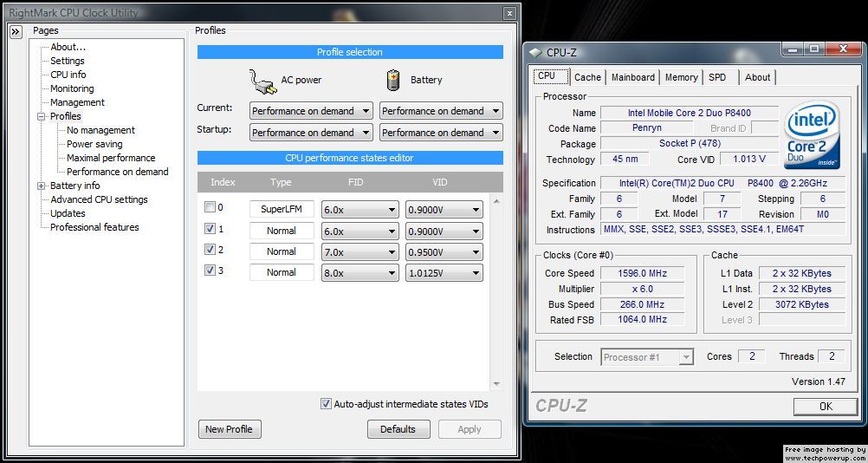Open the FID dropdown for index 0
This screenshot has width=868, height=463.
360,210
